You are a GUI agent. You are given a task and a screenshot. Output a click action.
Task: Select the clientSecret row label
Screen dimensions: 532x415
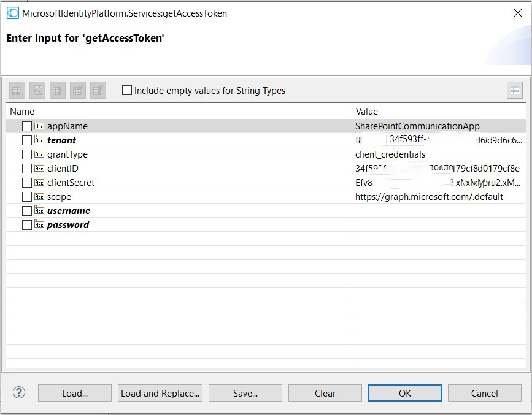pos(71,183)
